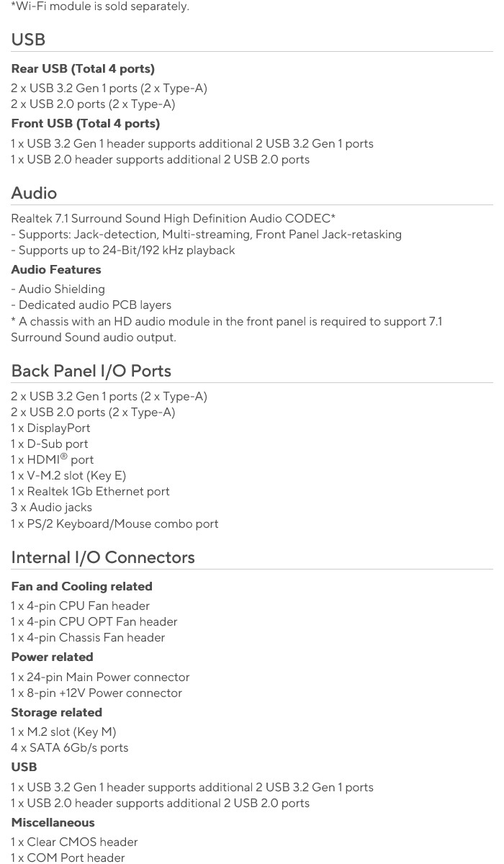Click the Rear USB (Total 4 ports) subheading
The height and width of the screenshot is (864, 504).
pos(83,68)
